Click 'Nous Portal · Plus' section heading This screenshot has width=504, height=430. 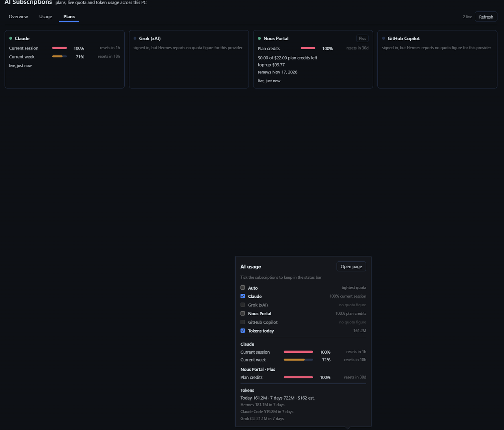(x=258, y=370)
